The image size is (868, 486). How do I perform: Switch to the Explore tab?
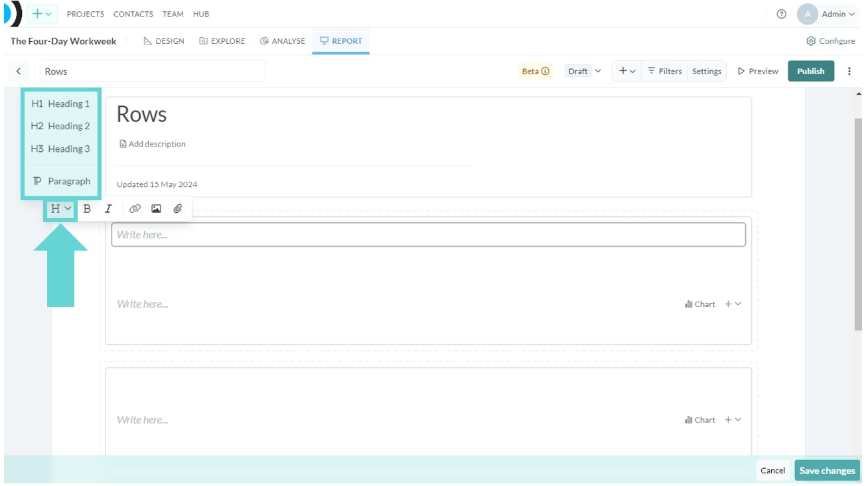coord(222,41)
